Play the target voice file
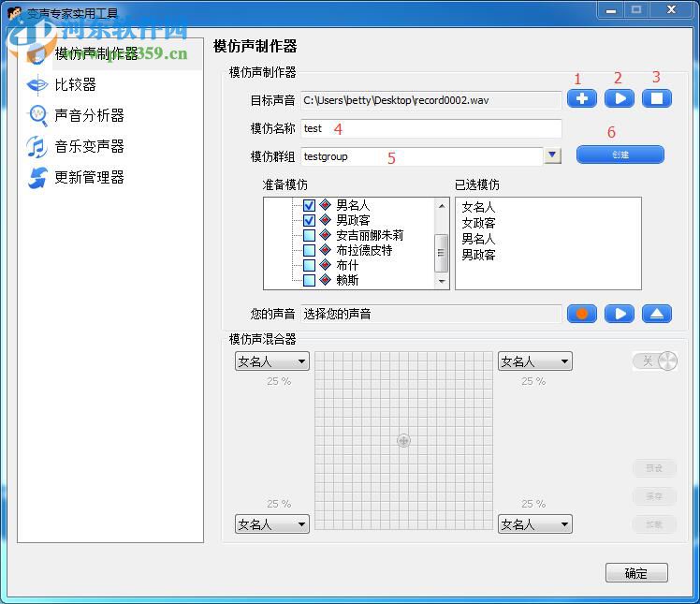700x604 pixels. (x=620, y=98)
